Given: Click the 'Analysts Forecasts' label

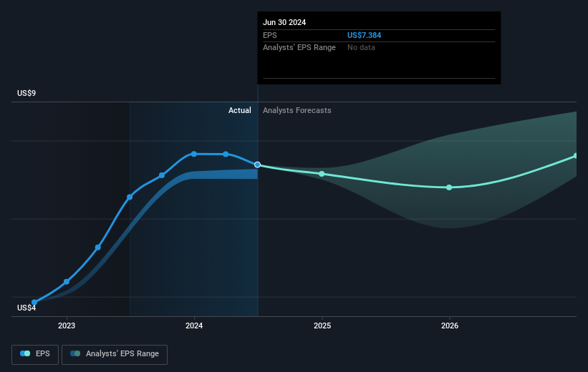Looking at the screenshot, I should pos(297,110).
